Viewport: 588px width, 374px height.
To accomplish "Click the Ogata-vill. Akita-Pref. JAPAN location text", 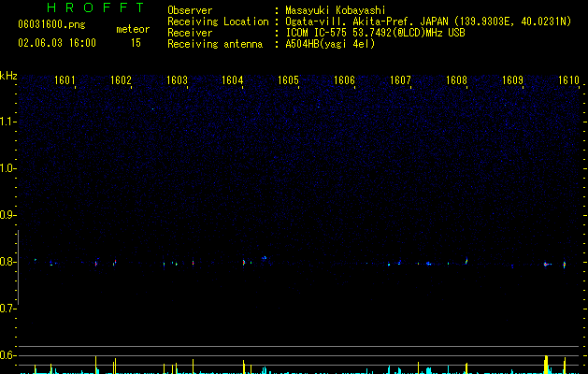I will (x=428, y=22).
